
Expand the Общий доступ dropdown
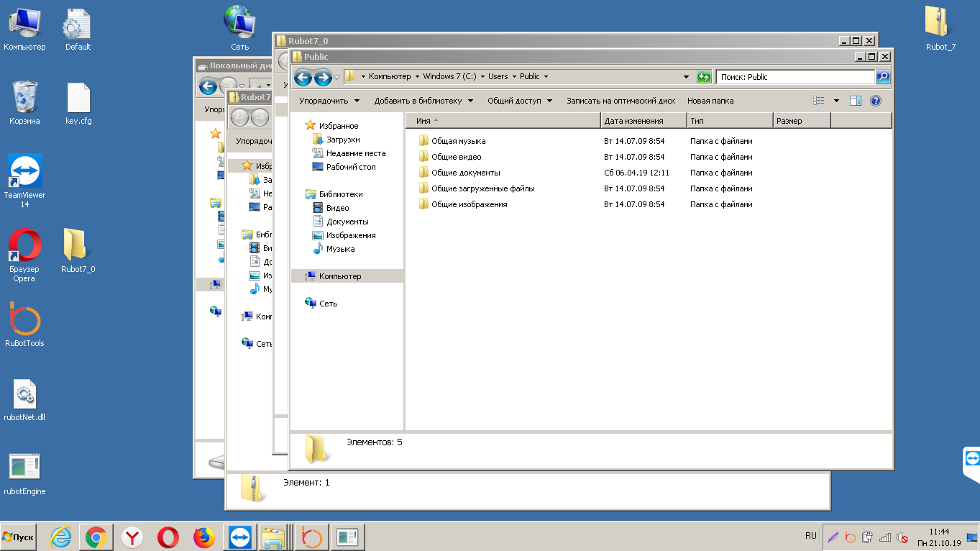coord(519,101)
